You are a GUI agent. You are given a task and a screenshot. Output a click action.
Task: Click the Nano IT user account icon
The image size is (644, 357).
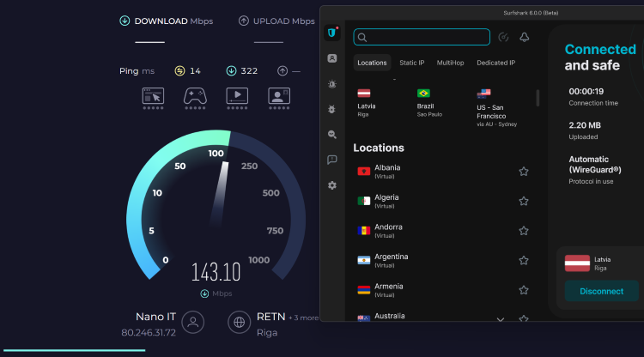193,322
